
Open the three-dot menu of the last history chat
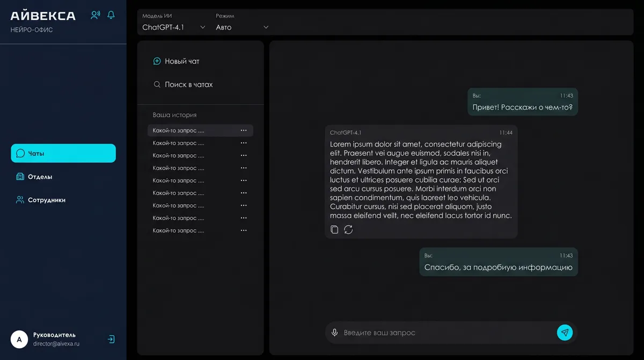244,231
